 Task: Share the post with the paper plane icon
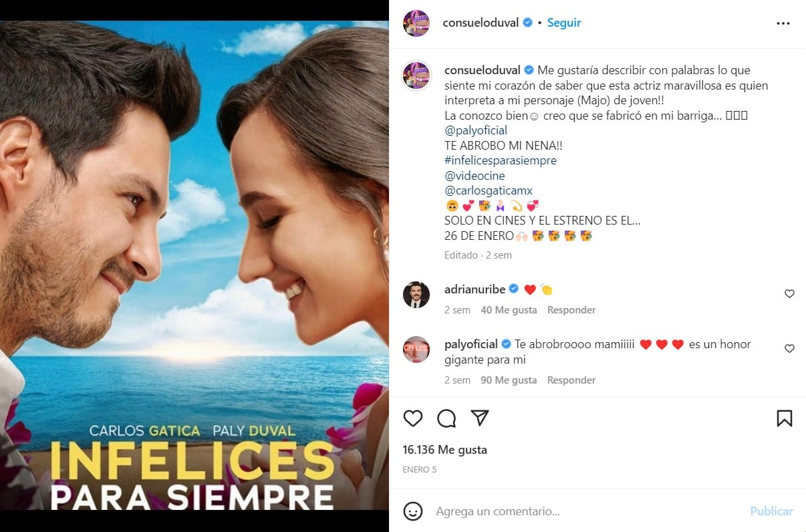tap(480, 418)
